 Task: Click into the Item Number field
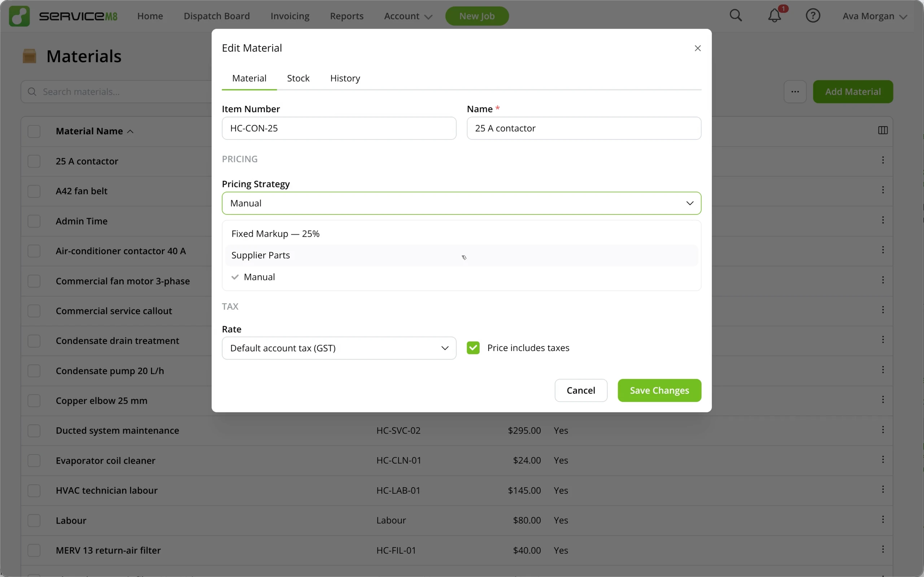339,128
